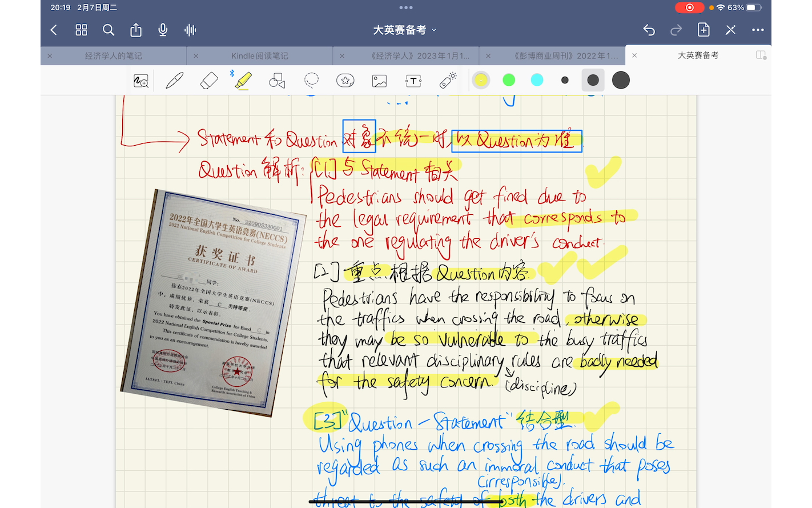Tap the 20:19 clock in status bar

tap(61, 7)
